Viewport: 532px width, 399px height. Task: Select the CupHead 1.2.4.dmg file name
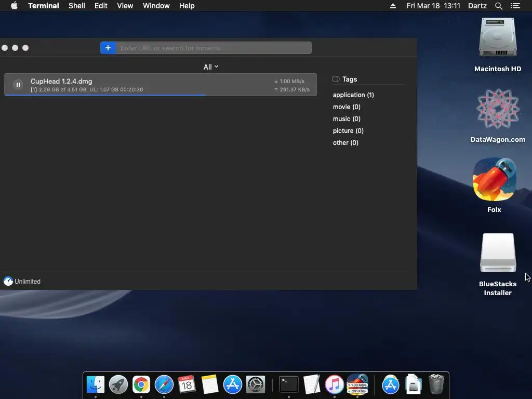tap(61, 81)
